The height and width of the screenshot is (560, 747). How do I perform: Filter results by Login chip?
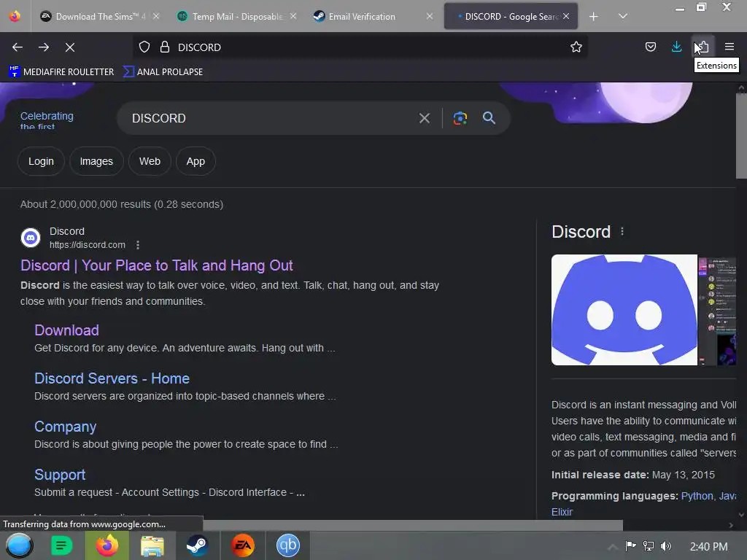click(41, 161)
